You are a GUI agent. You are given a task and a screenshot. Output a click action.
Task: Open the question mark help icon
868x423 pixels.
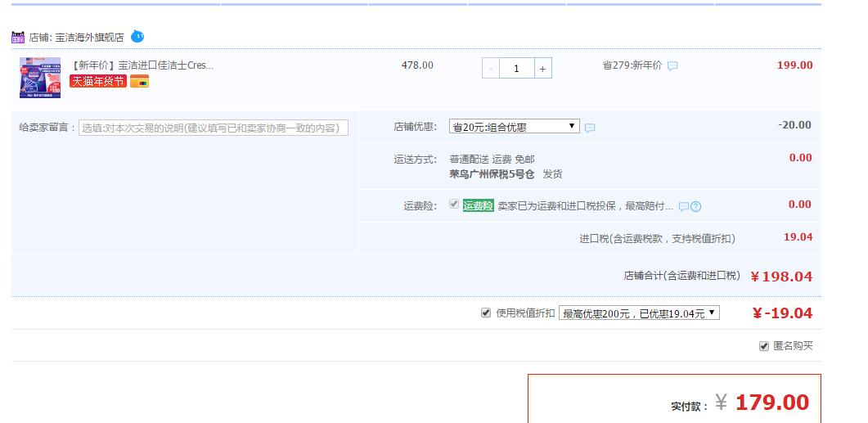[696, 207]
